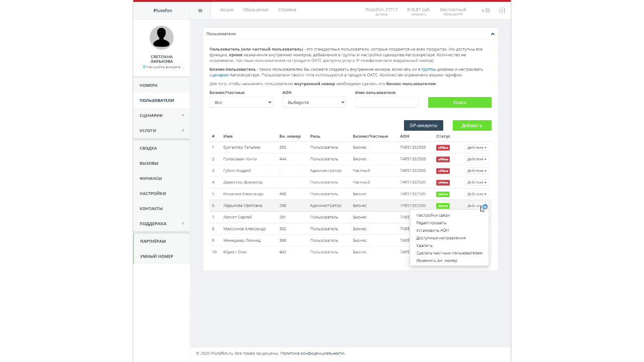Image resolution: width=644 pixels, height=362 pixels.
Task: Open the Бизнес/Частные filter dropdown
Action: point(241,102)
